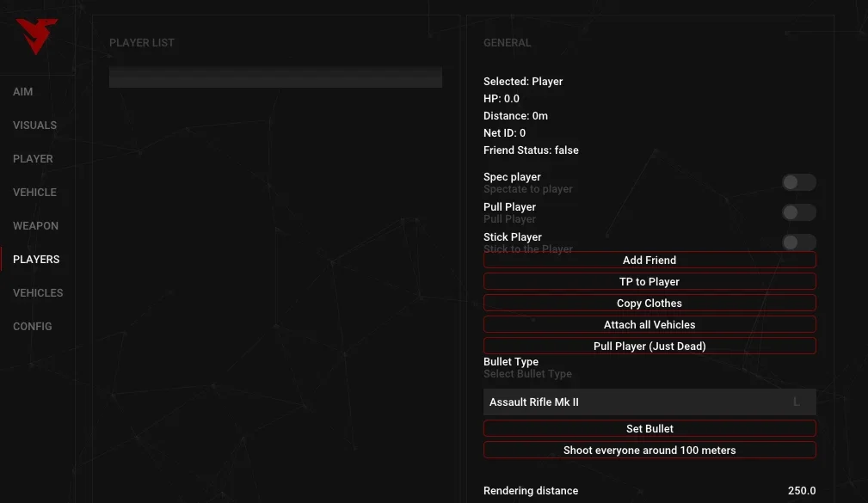Click the player list search field
This screenshot has width=868, height=503.
275,77
